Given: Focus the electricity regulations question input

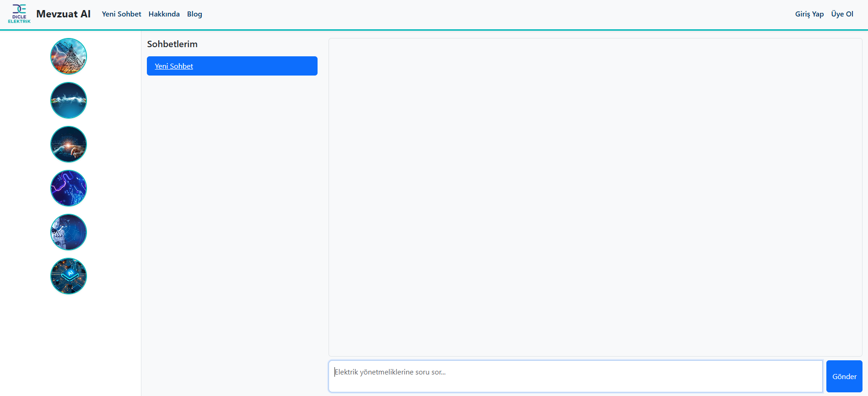Looking at the screenshot, I should (x=575, y=376).
